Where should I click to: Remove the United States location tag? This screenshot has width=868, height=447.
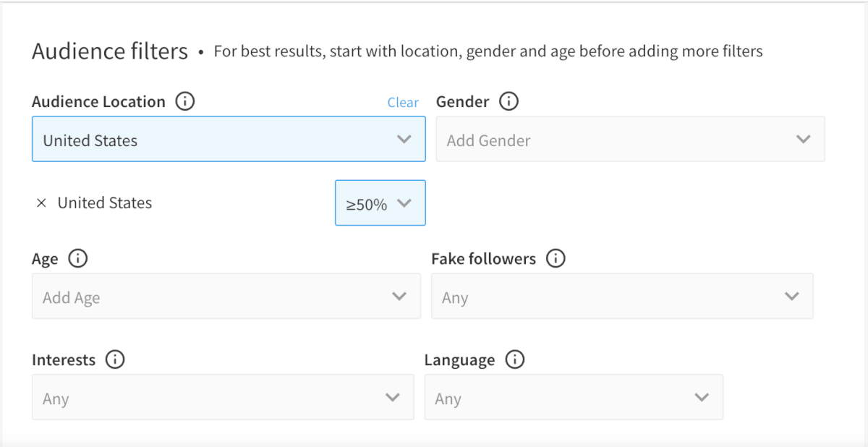coord(41,203)
